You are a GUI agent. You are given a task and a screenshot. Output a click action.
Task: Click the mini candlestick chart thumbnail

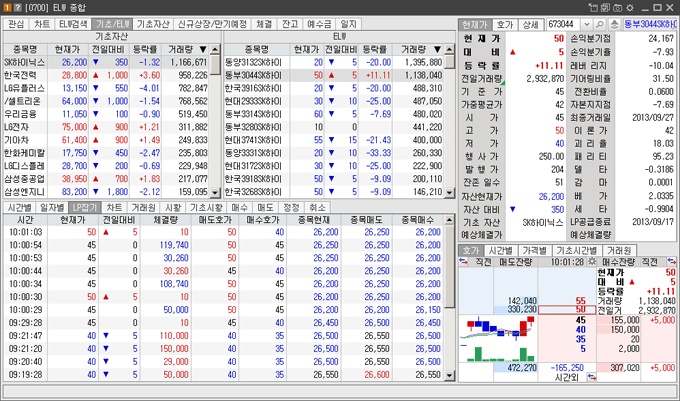(498, 339)
